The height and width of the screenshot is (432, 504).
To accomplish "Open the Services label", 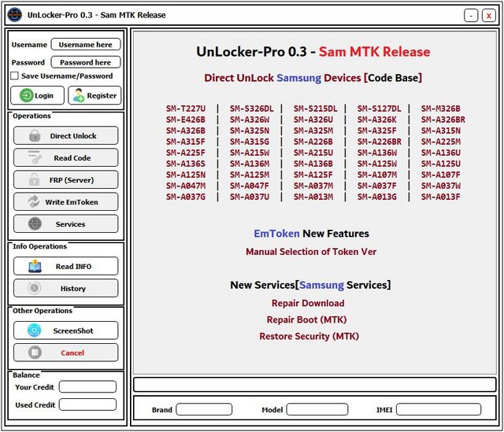I will point(70,224).
